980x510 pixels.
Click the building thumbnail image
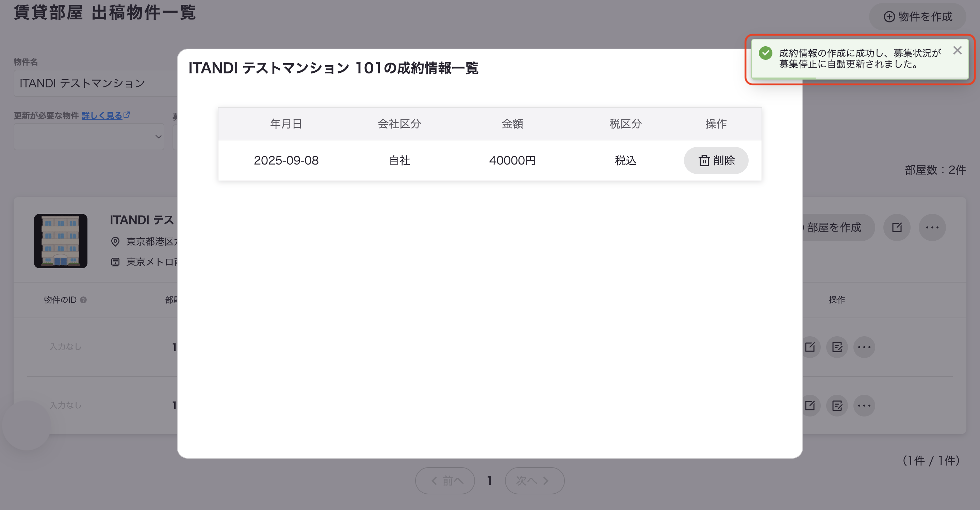(61, 241)
